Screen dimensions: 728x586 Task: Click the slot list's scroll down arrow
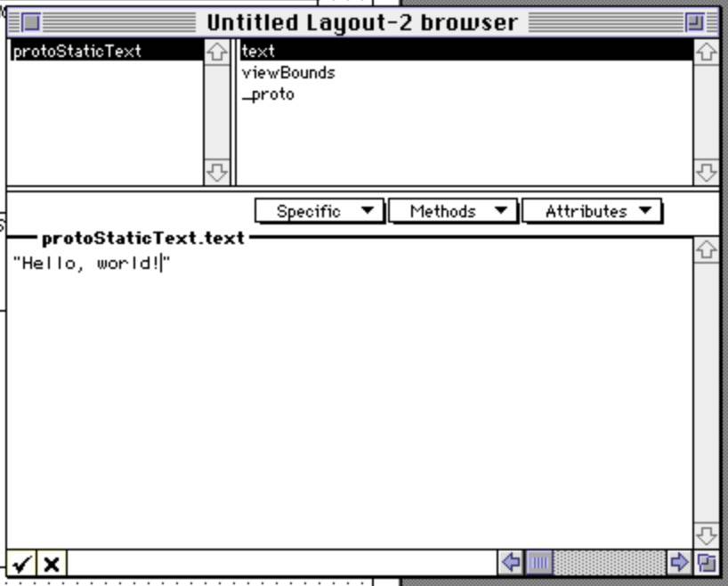706,171
